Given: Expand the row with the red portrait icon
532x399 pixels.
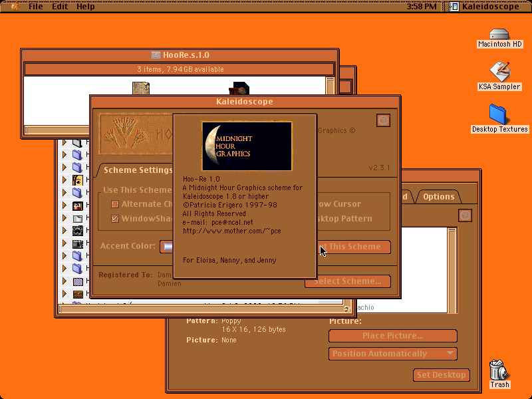Looking at the screenshot, I should click(x=64, y=205).
